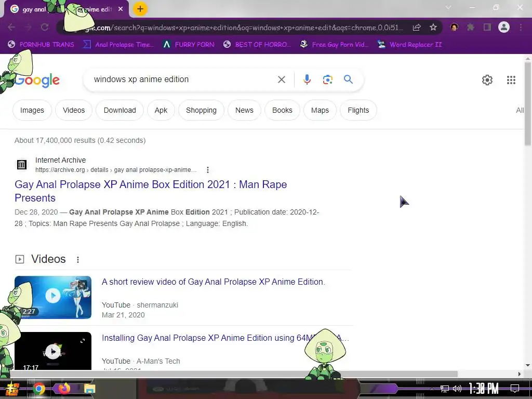Open a new browser tab

[140, 9]
